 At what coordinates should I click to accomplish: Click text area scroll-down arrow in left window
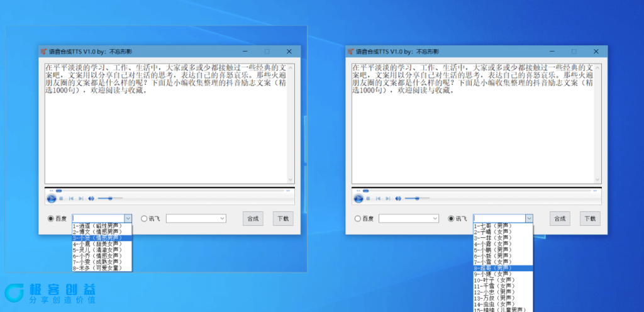coord(291,179)
